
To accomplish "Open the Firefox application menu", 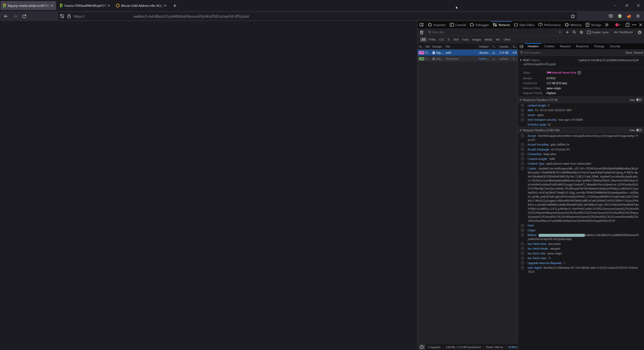I will pos(638,16).
